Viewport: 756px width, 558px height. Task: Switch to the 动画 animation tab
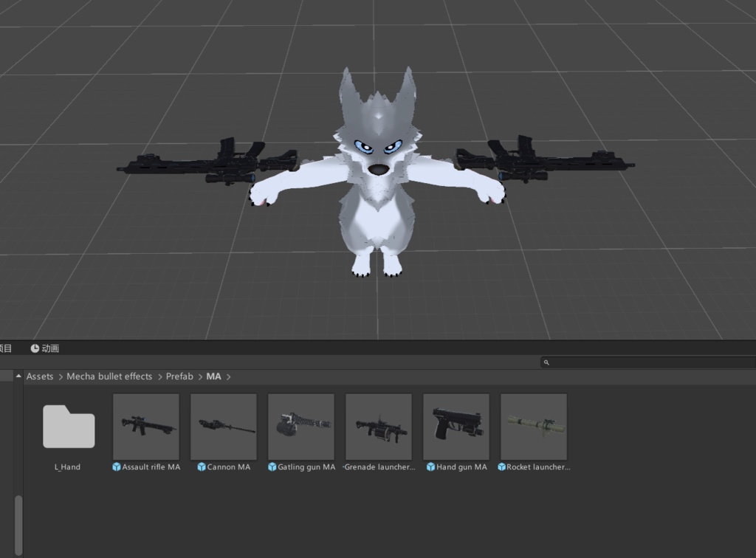coord(45,348)
